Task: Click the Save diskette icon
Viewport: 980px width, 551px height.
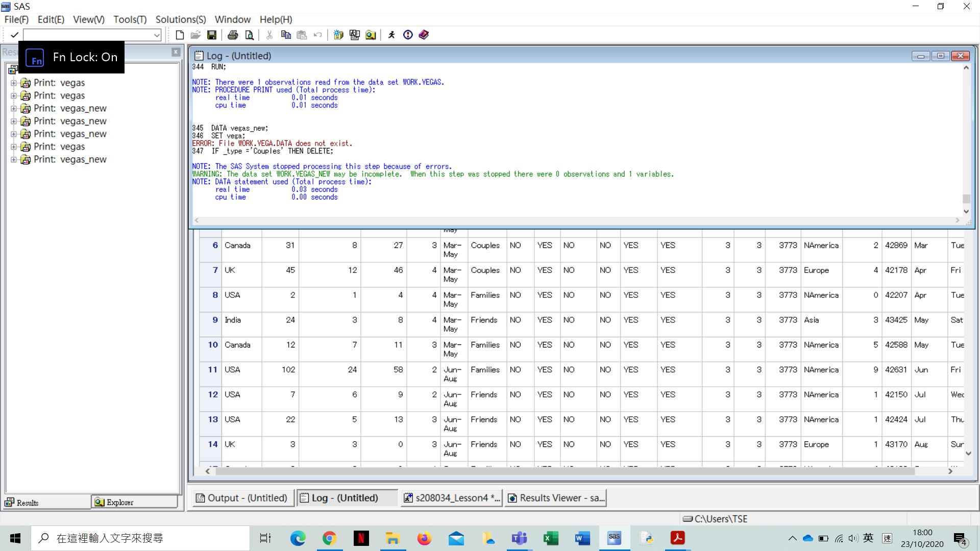Action: 212,35
